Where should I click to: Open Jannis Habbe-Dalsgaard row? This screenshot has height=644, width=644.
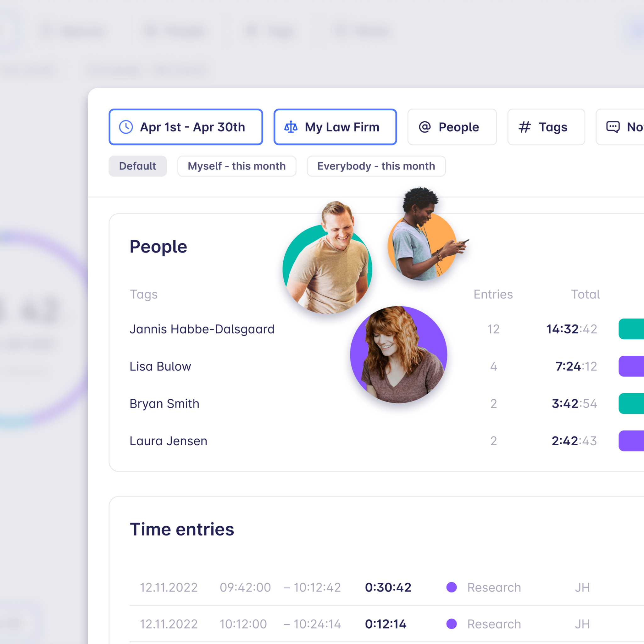[202, 329]
